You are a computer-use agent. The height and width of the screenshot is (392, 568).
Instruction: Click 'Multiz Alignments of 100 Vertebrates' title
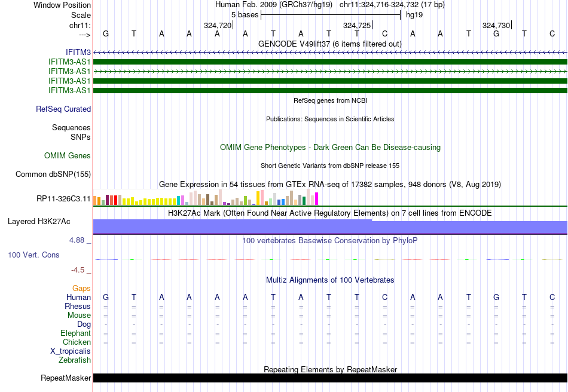[330, 280]
